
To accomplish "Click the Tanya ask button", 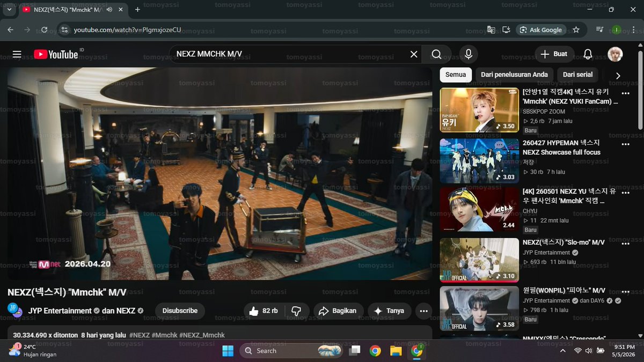I will pyautogui.click(x=390, y=311).
